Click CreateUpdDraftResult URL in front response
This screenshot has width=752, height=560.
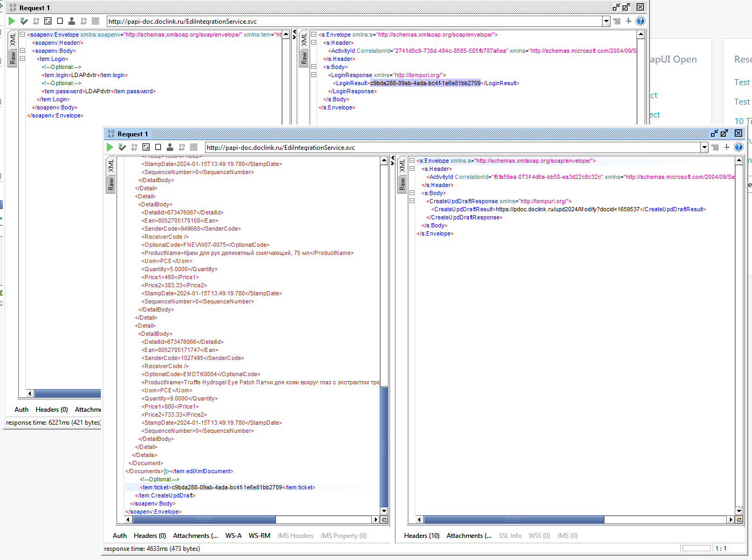(x=568, y=209)
